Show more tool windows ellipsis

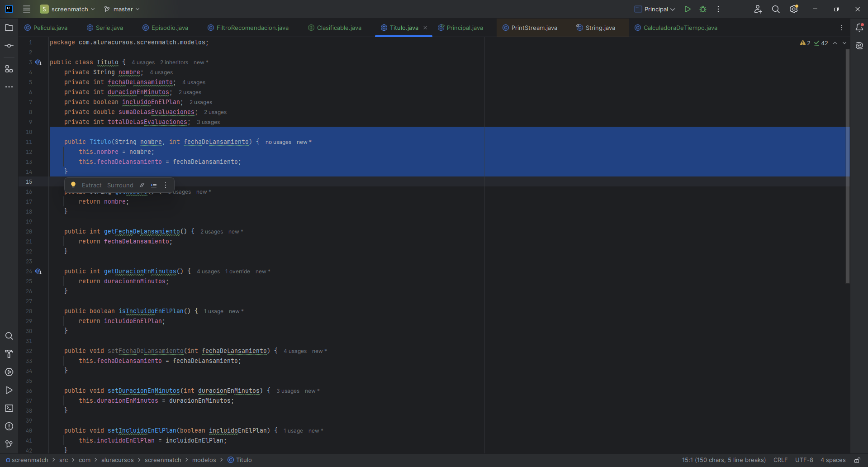[9, 87]
